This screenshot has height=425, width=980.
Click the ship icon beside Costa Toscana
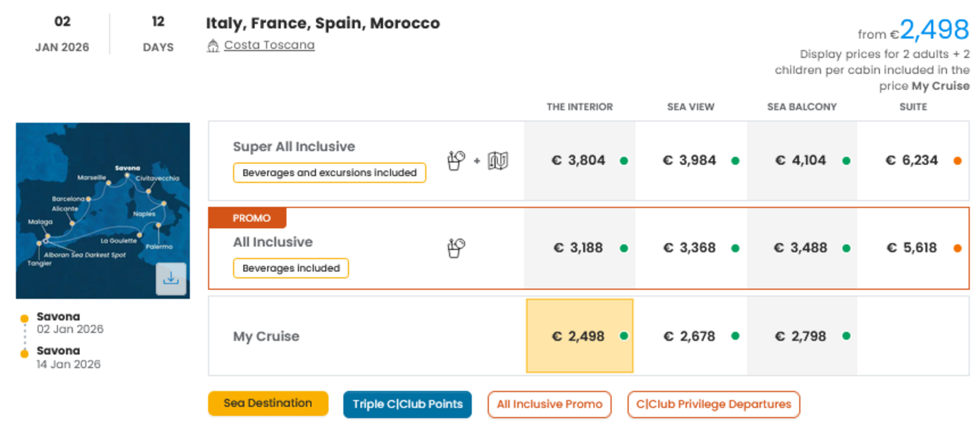point(213,46)
